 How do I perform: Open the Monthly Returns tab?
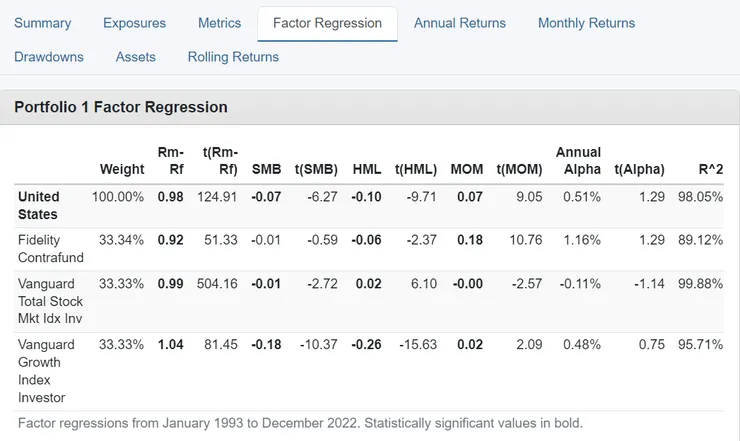(x=586, y=23)
